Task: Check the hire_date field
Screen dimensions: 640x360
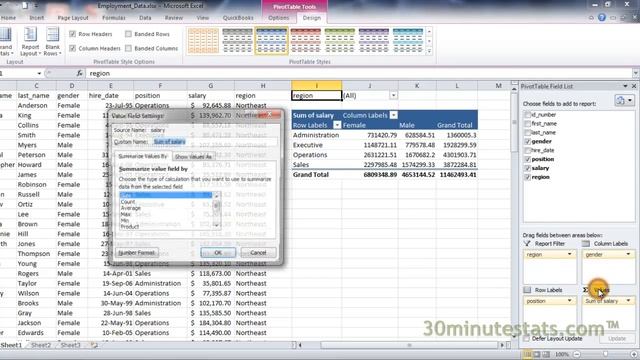Action: pos(527,150)
